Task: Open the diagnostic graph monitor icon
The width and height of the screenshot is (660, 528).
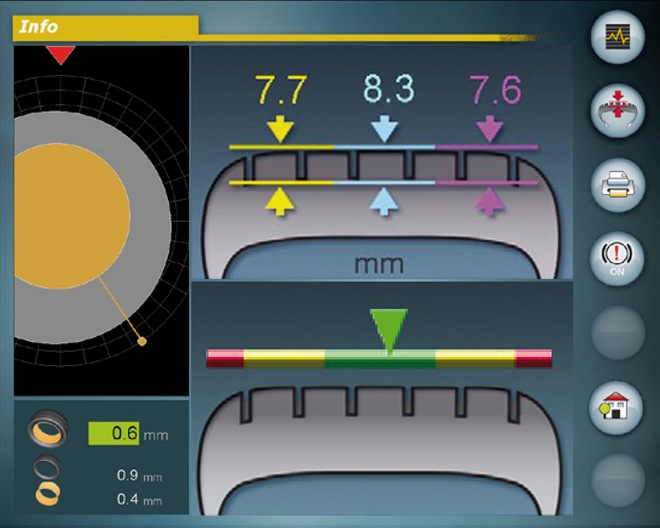Action: pyautogui.click(x=617, y=39)
